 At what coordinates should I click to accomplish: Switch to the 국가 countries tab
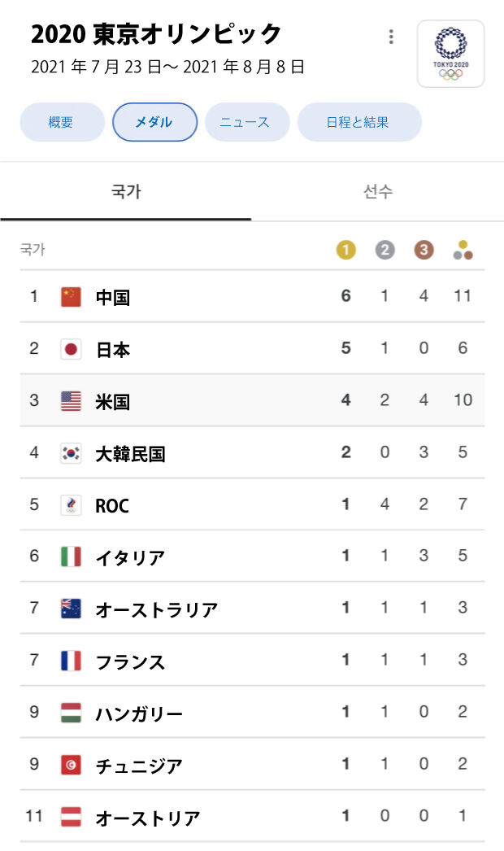[126, 192]
